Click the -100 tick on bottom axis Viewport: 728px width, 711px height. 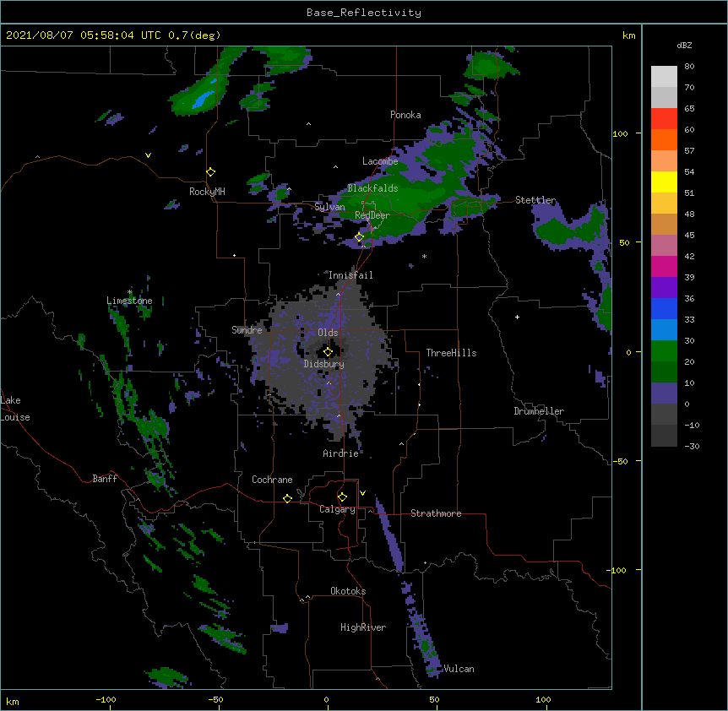point(106,699)
